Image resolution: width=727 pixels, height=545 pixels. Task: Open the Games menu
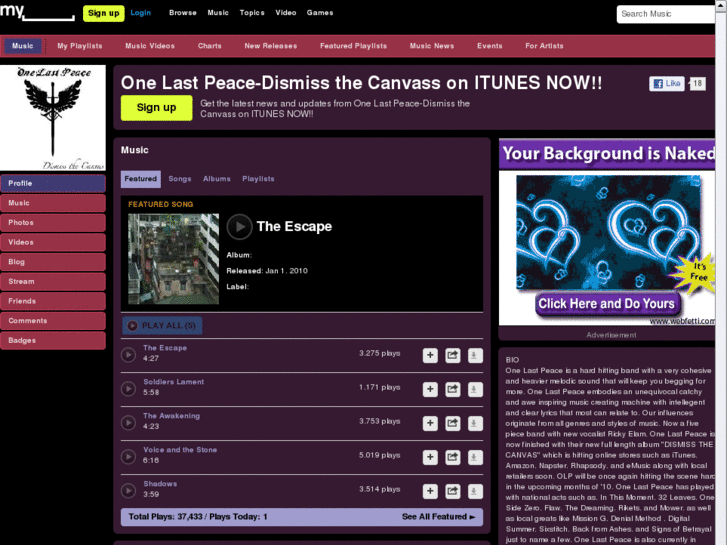(320, 13)
